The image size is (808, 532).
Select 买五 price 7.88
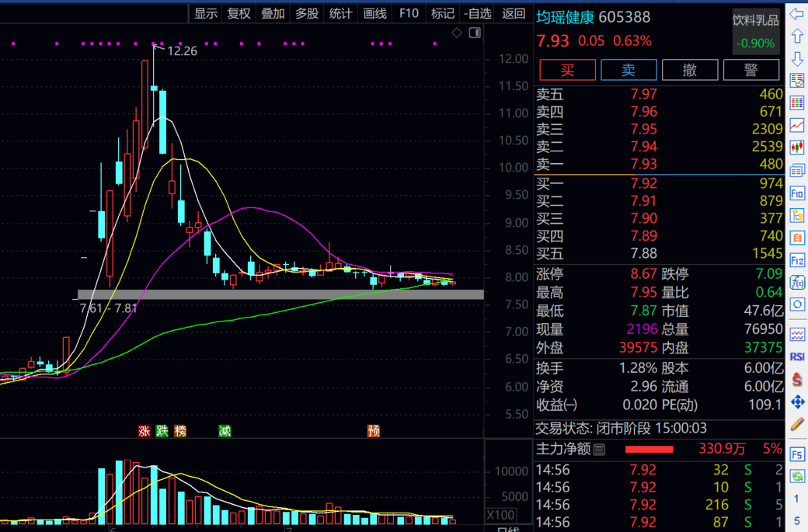click(x=643, y=253)
